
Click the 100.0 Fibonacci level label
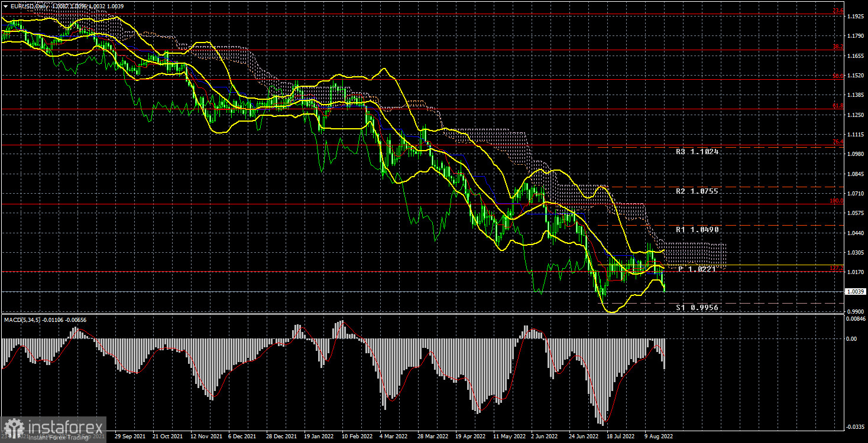(x=837, y=201)
